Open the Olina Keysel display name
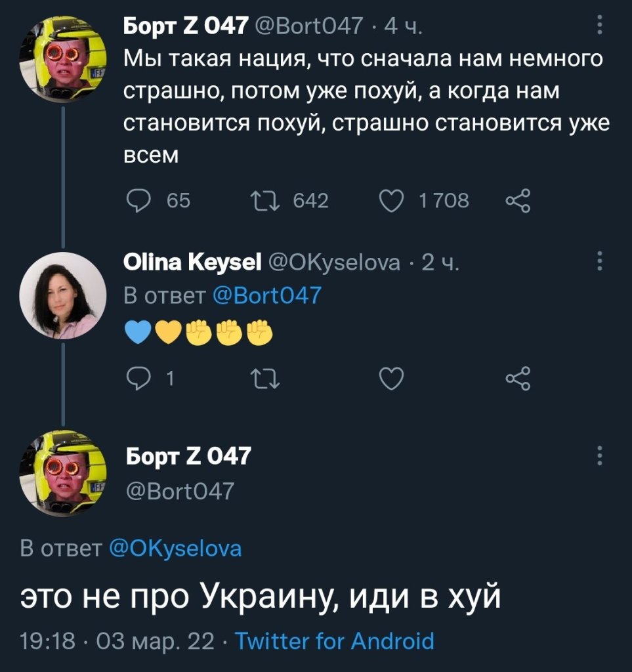The width and height of the screenshot is (632, 672). pyautogui.click(x=190, y=263)
